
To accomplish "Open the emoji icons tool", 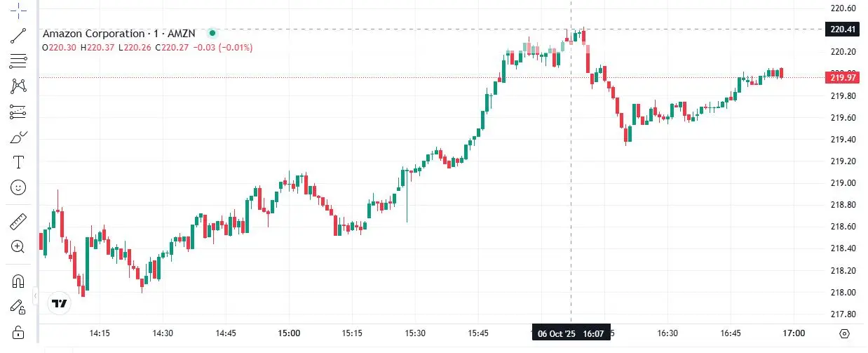I will tap(18, 187).
